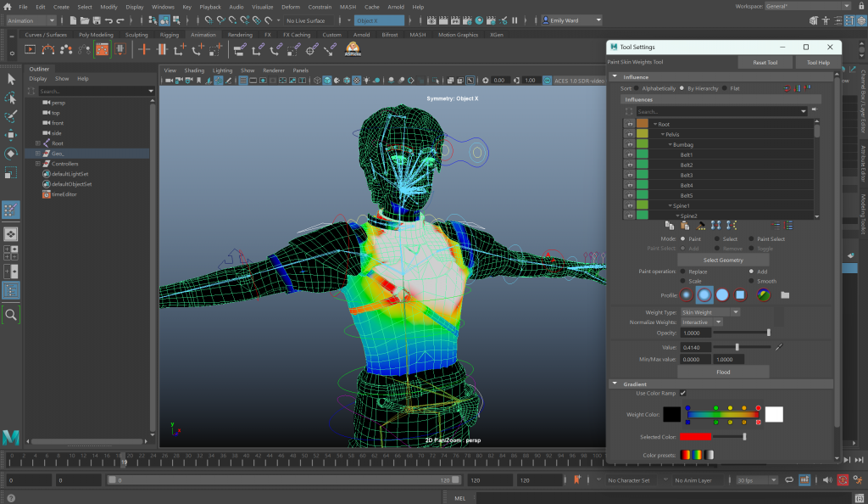Switch to the Rigging shelf tab

(170, 35)
